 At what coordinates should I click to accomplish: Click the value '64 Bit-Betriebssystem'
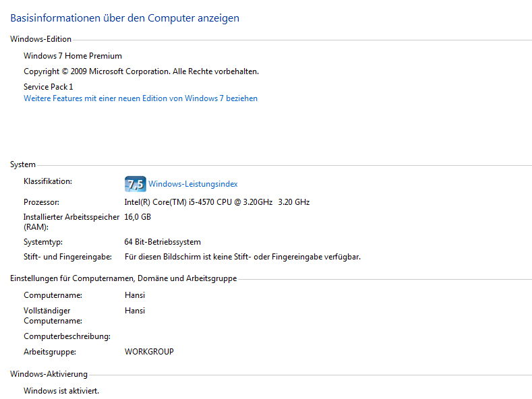tap(162, 242)
